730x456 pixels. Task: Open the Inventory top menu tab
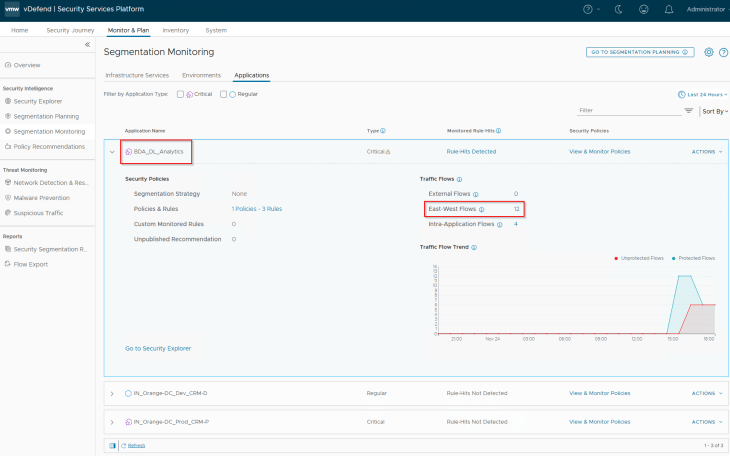pyautogui.click(x=175, y=30)
